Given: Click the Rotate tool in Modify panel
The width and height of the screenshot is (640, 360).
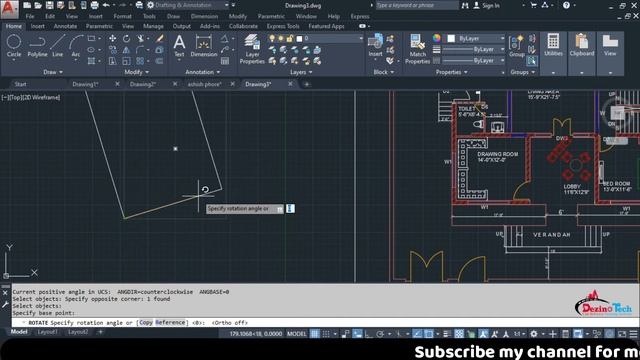Looking at the screenshot, I should [126, 38].
